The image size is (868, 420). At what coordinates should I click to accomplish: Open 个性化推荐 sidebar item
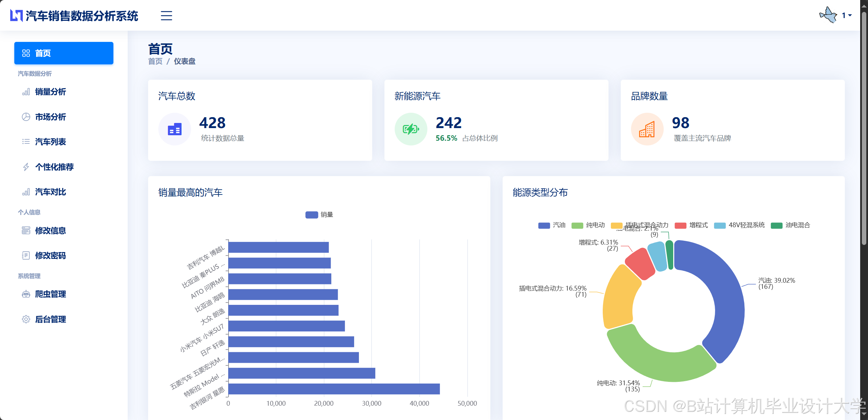54,167
